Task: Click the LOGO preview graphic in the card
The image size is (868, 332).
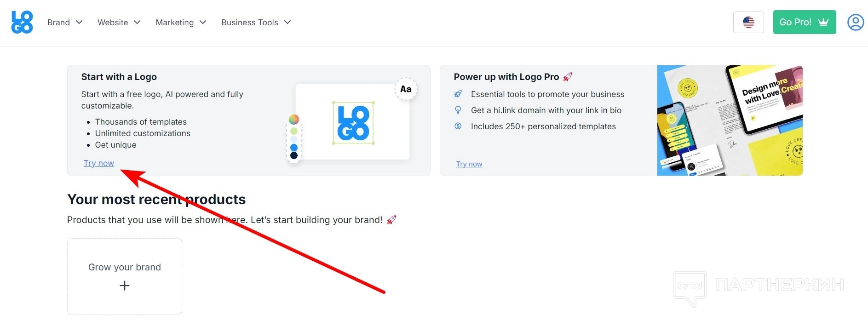Action: pos(353,123)
